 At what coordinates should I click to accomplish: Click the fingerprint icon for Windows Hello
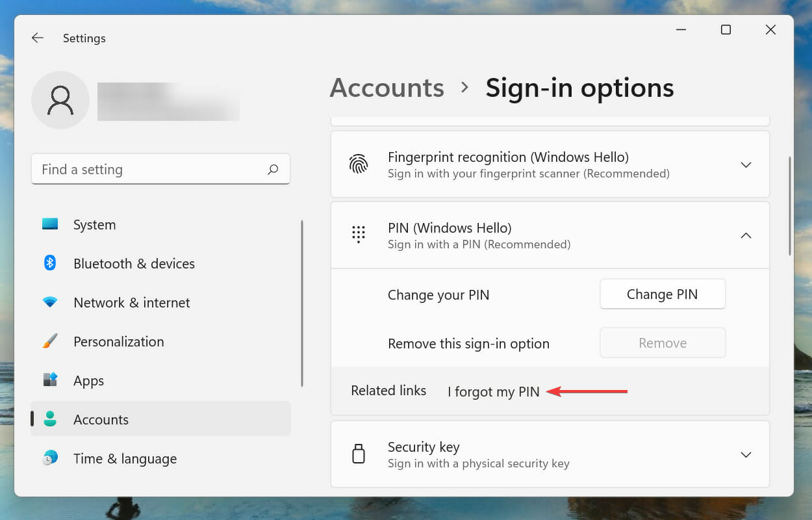(359, 164)
